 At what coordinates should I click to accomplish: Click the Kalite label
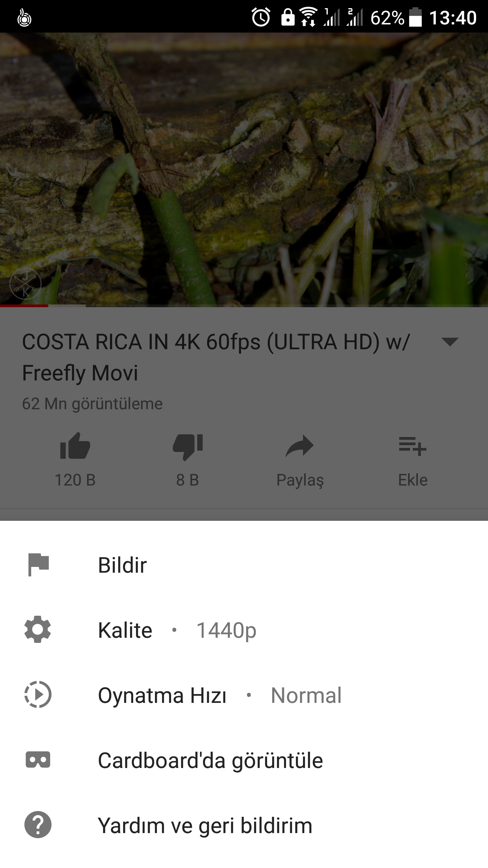coord(125,630)
